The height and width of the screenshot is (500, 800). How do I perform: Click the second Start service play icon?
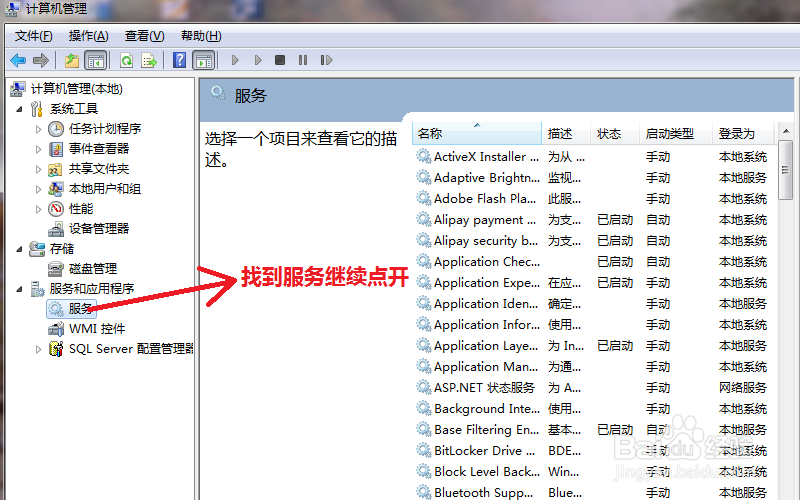tap(258, 60)
